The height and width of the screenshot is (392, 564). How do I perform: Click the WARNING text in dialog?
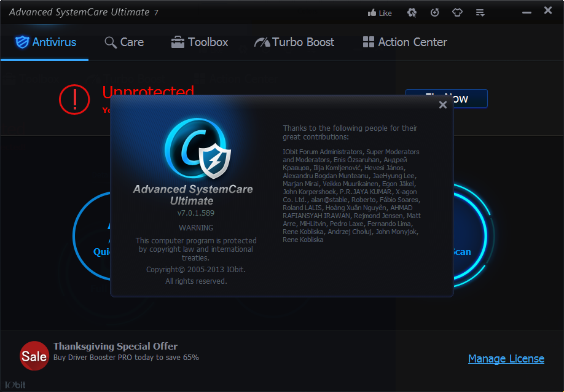(x=196, y=228)
